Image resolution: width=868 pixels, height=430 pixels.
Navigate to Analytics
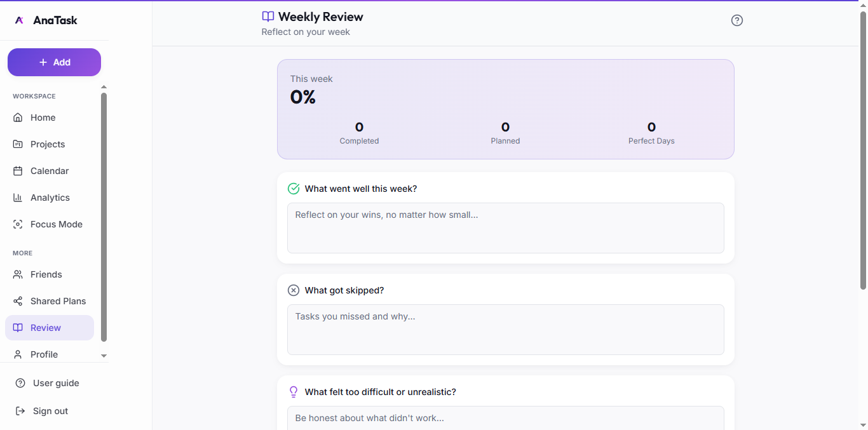coord(50,198)
